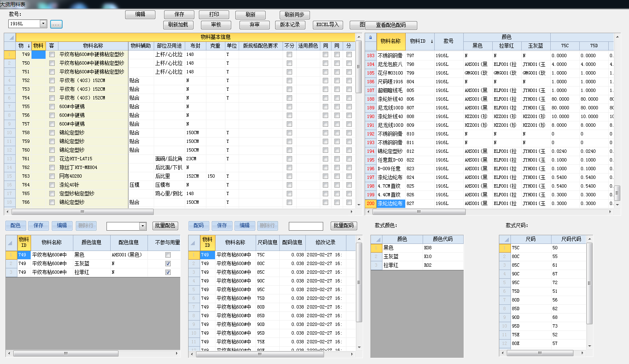Click the select-all corner of 款式颜色 table
The width and height of the screenshot is (629, 364).
click(376, 239)
